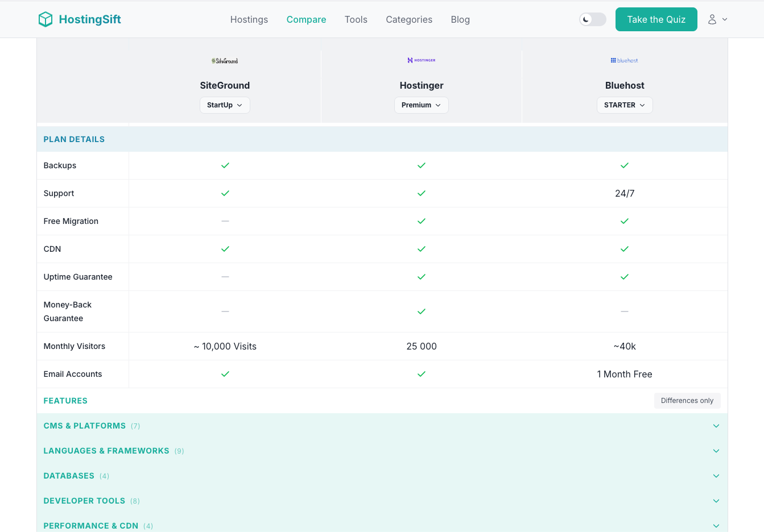764x532 pixels.
Task: Click the Free Migration row label
Action: [71, 221]
